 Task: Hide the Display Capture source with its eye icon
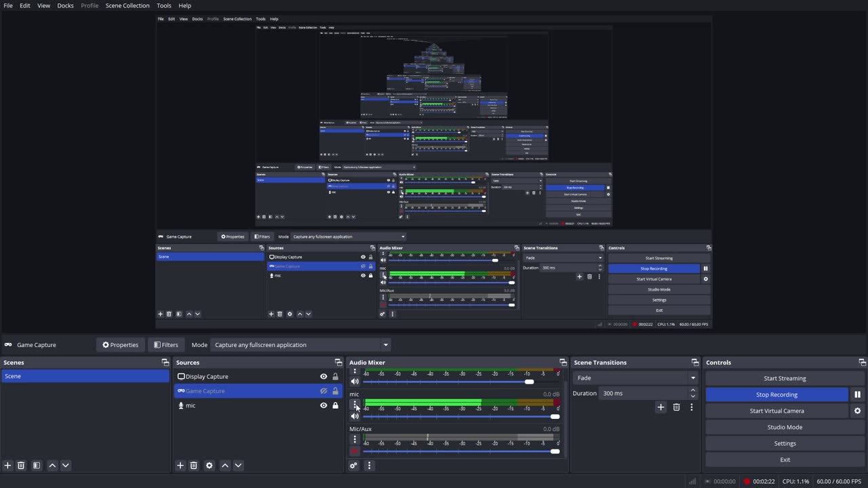coord(323,377)
